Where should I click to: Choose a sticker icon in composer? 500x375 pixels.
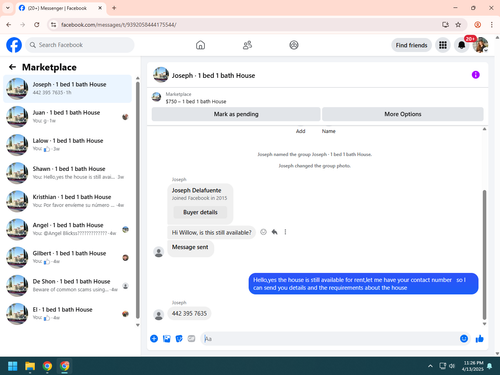click(x=179, y=339)
